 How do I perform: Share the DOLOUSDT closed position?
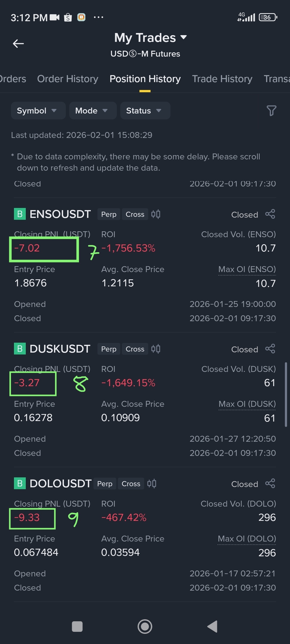(x=270, y=484)
